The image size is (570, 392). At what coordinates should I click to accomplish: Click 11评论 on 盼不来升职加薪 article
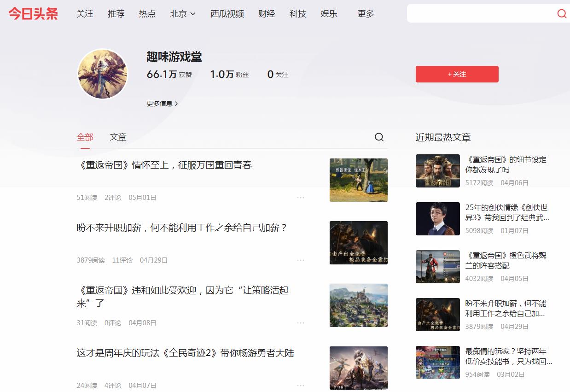(x=122, y=260)
